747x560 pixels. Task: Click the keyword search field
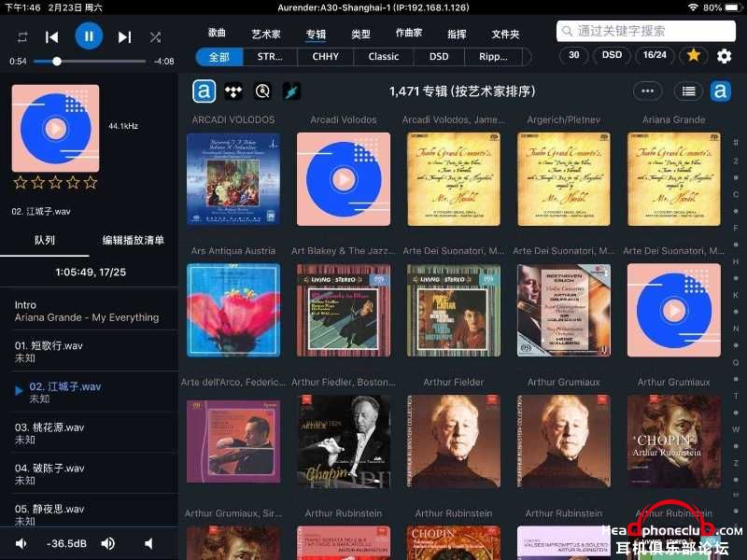click(645, 31)
